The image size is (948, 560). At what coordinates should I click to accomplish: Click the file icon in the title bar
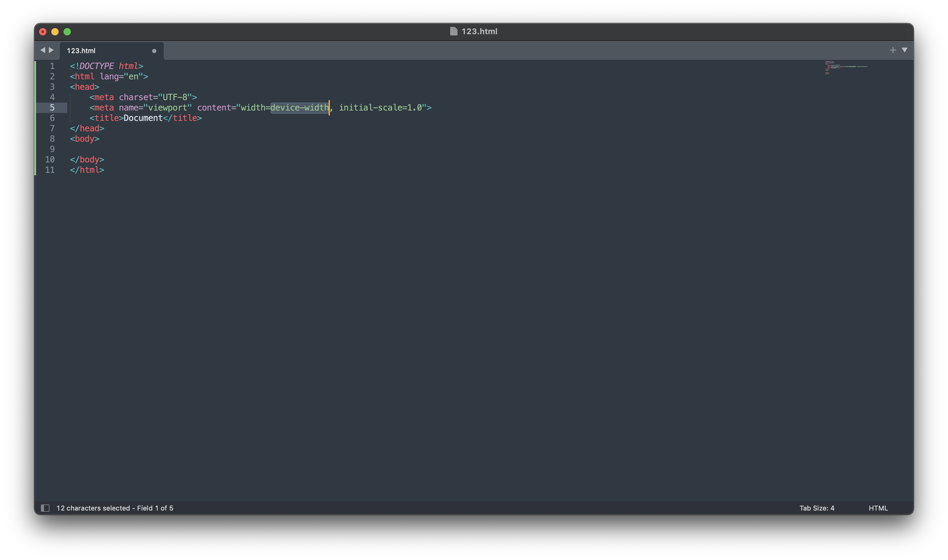454,31
